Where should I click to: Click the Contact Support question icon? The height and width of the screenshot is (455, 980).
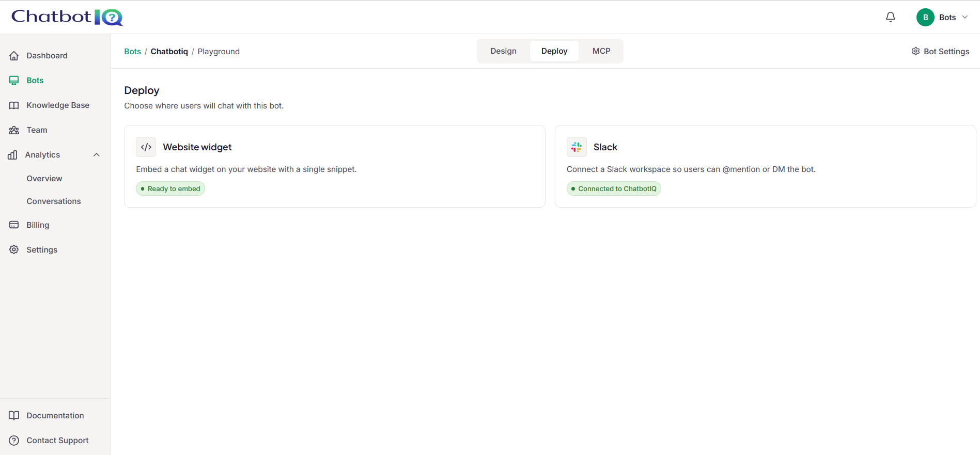[x=14, y=441]
